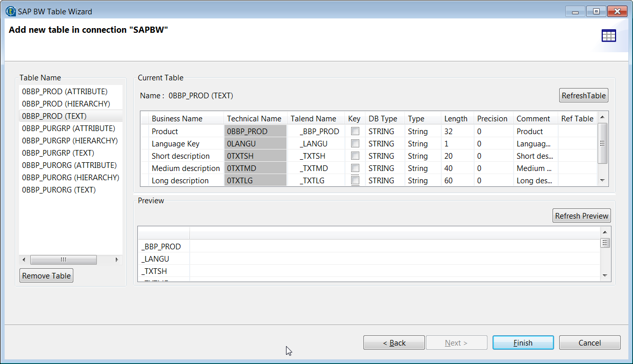The width and height of the screenshot is (633, 364).
Task: Select 0BBP_PURGRP (HIERARCHY) table entry
Action: [70, 141]
